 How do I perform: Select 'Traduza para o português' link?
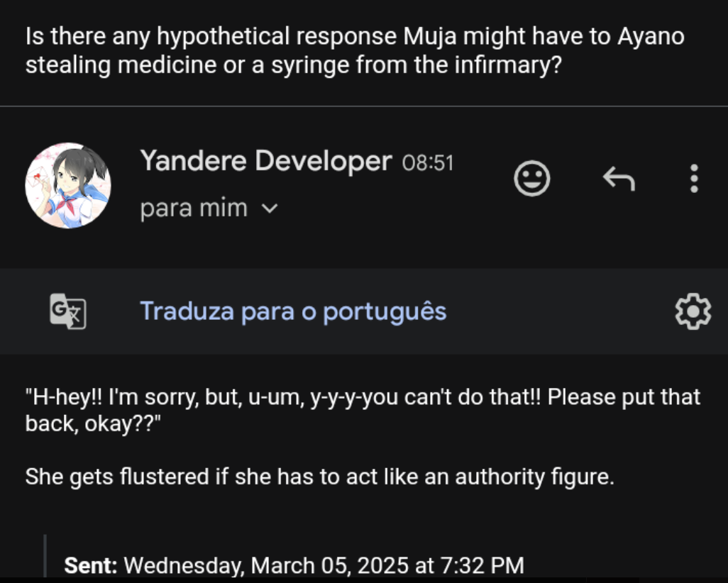(293, 311)
